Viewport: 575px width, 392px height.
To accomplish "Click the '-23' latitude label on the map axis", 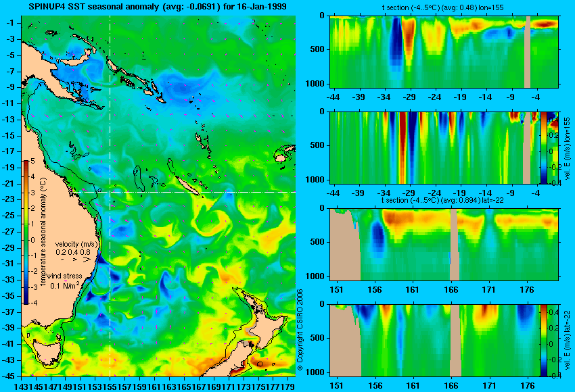I will (x=8, y=199).
